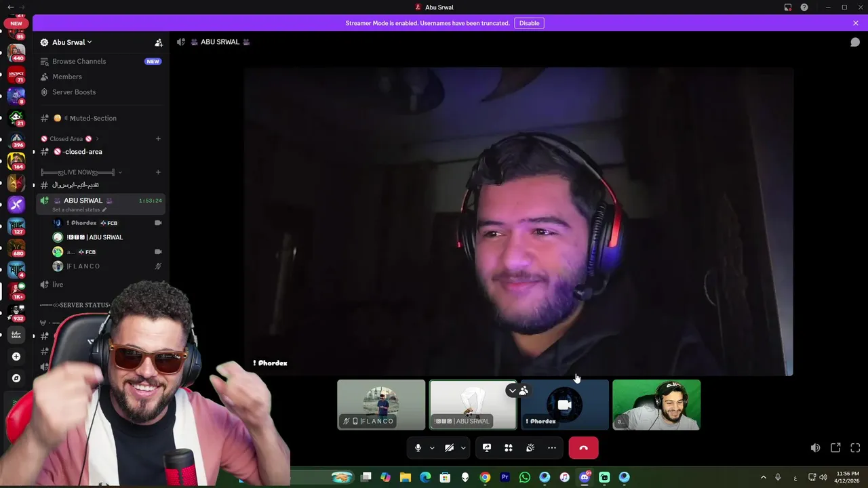The height and width of the screenshot is (488, 868).
Task: Enter full screen call view
Action: pyautogui.click(x=855, y=448)
